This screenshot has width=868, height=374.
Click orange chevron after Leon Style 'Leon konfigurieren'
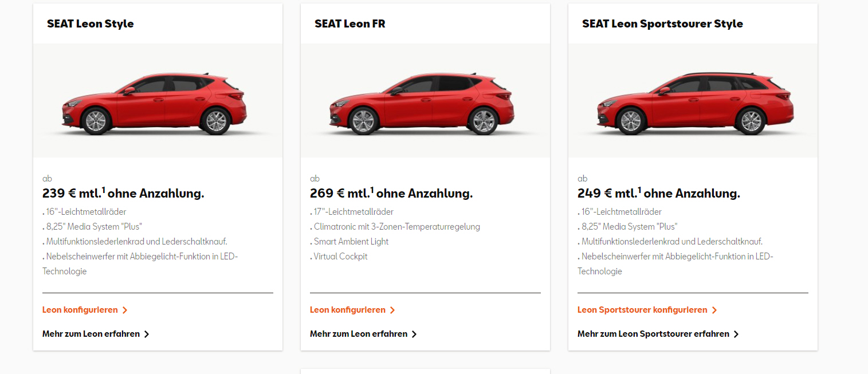point(125,310)
